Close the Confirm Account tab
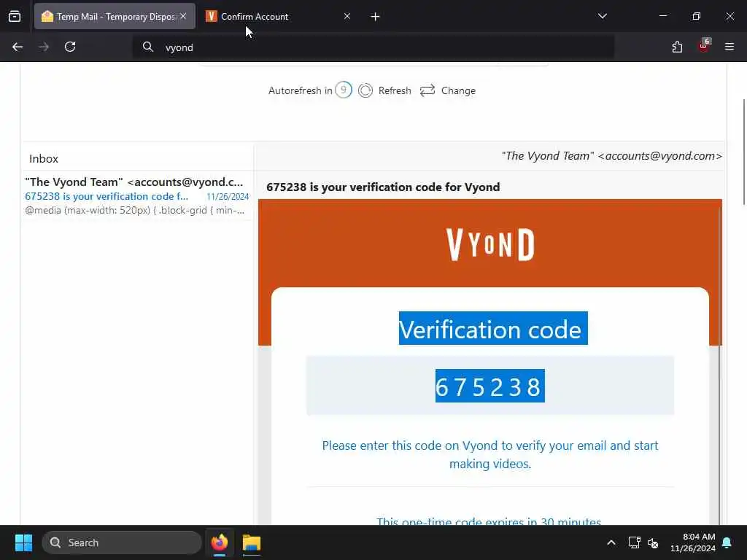The width and height of the screenshot is (747, 560). (347, 16)
